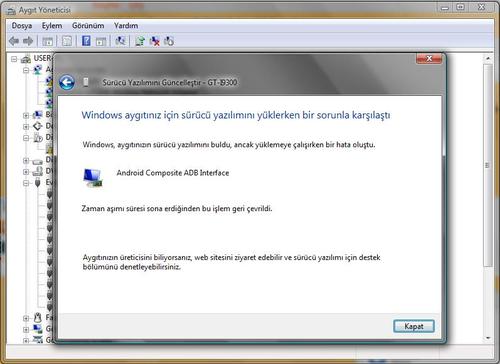Click the Android Composite ADB Interface device icon
500x364 pixels.
[93, 178]
